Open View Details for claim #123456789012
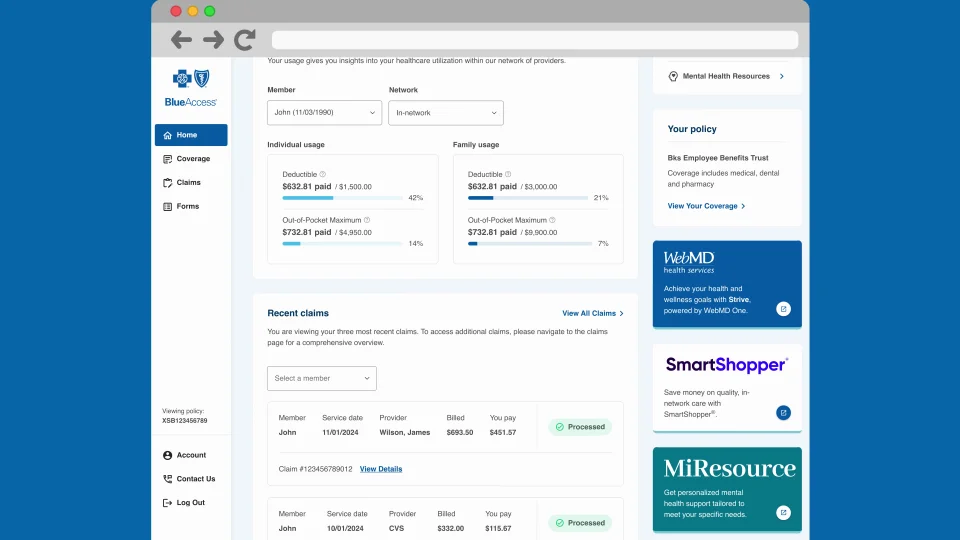 [x=381, y=469]
